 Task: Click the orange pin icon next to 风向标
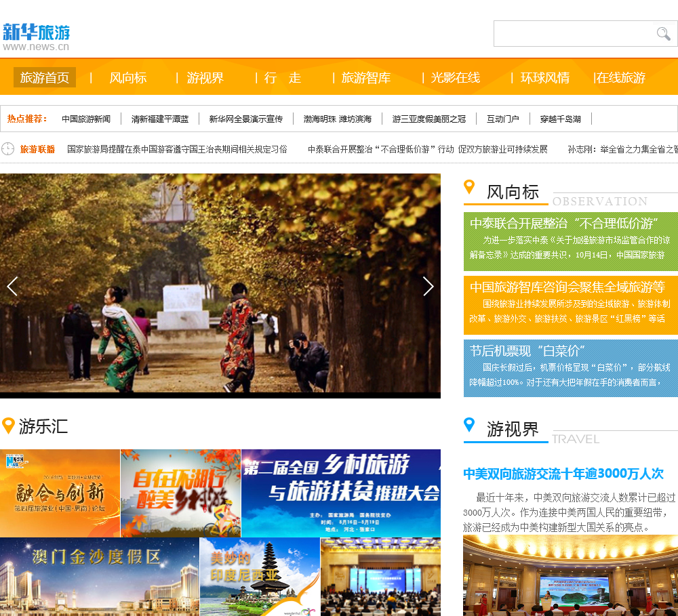point(469,187)
